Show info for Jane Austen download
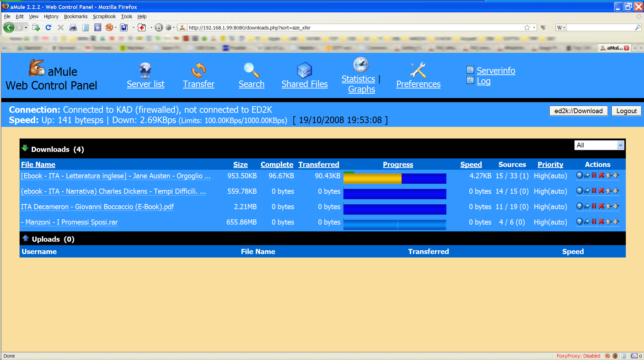This screenshot has height=360, width=644. [579, 175]
